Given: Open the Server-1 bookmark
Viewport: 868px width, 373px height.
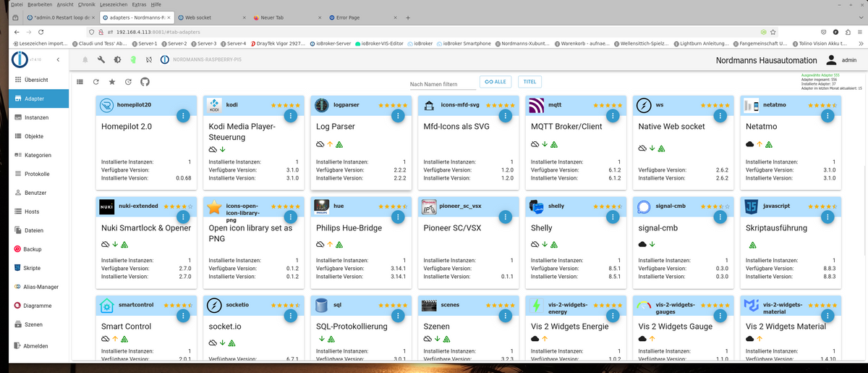Looking at the screenshot, I should [x=143, y=43].
